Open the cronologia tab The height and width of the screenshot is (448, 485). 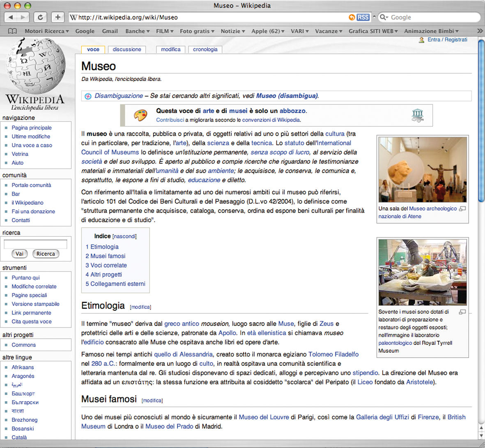point(205,50)
